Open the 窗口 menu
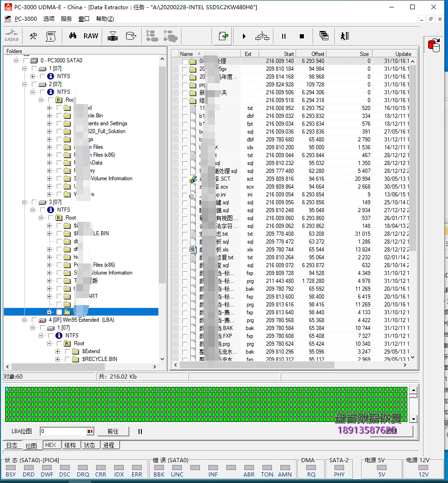The image size is (448, 483). (84, 19)
